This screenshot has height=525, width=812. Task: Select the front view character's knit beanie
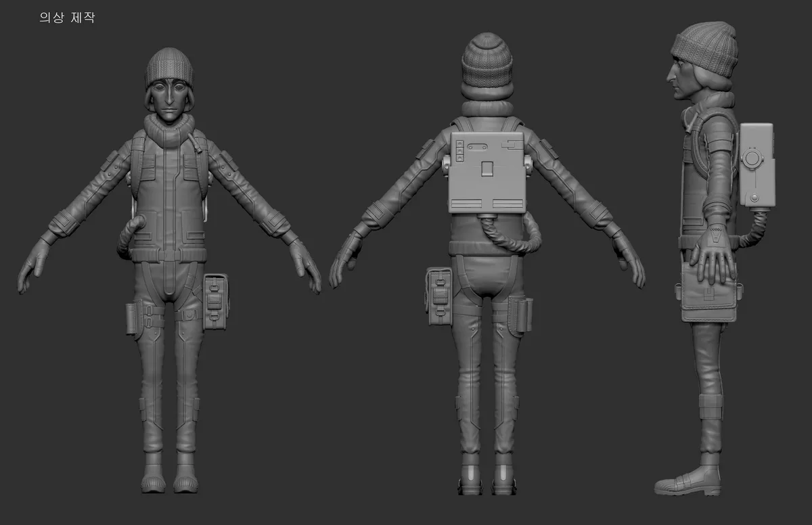(x=169, y=68)
